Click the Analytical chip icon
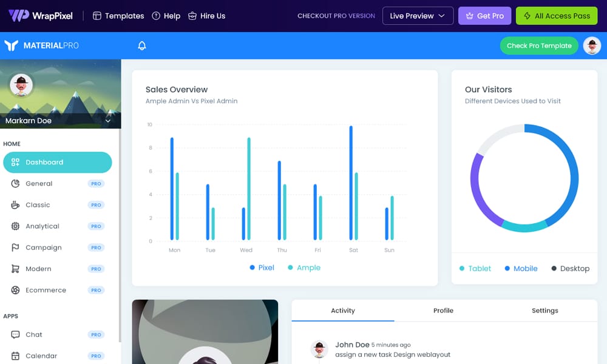The image size is (607, 364). [x=15, y=226]
